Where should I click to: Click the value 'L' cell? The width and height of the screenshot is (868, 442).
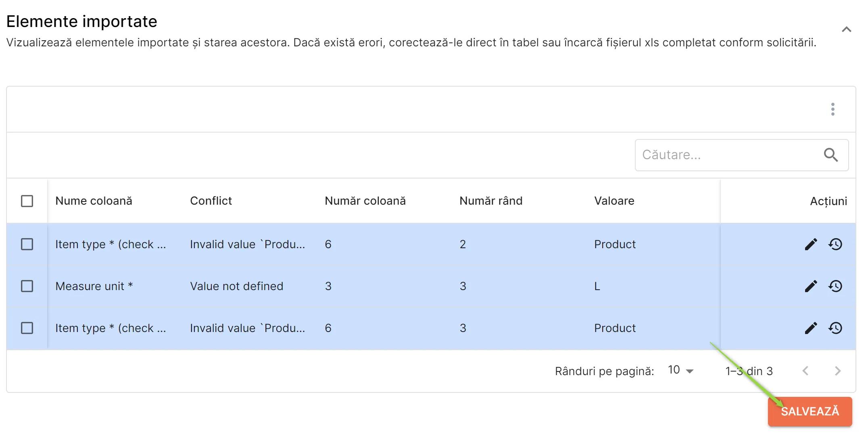click(597, 286)
